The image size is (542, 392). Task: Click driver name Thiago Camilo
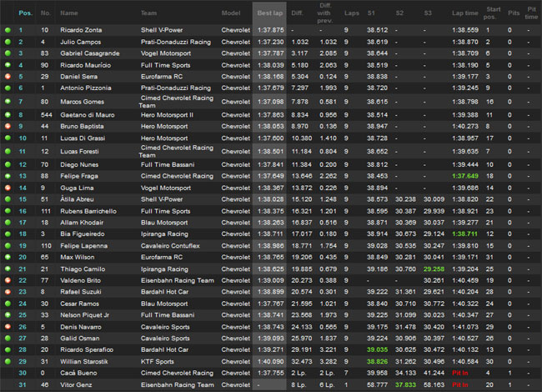(x=83, y=269)
